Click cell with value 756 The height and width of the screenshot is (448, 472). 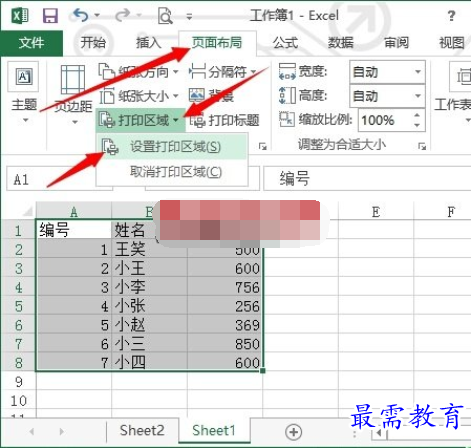225,287
